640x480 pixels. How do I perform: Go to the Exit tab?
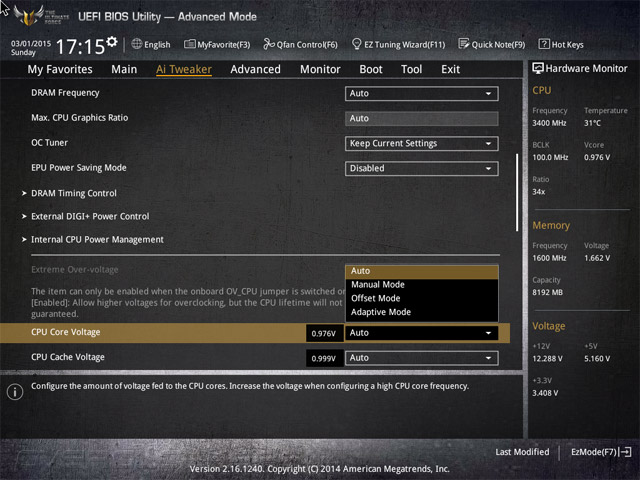450,69
